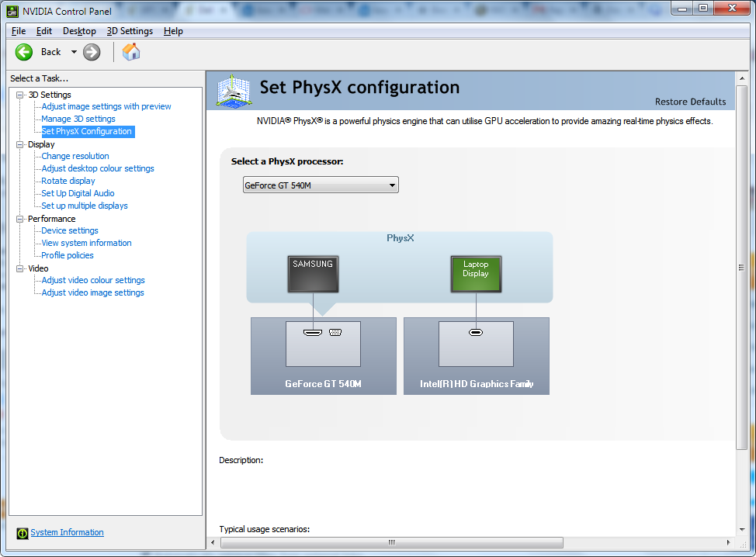The image size is (756, 557).
Task: Open the System Information link
Action: point(67,532)
